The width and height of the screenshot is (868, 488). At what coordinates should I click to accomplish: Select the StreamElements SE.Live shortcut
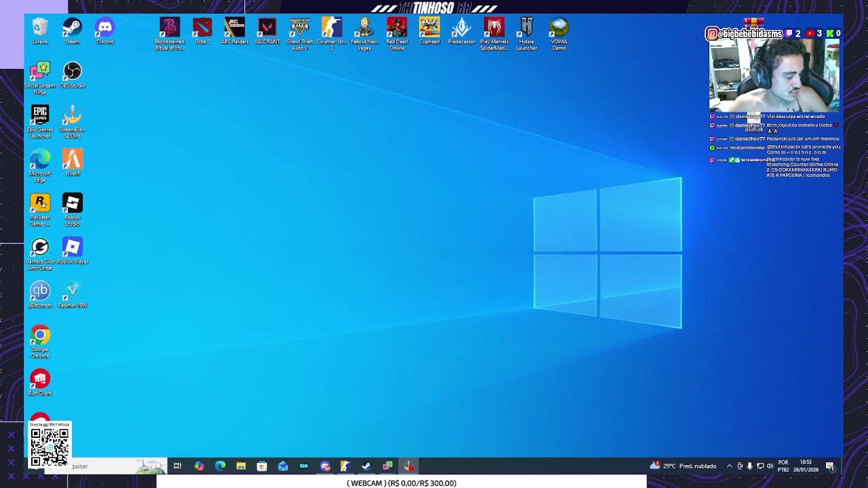coord(73,122)
